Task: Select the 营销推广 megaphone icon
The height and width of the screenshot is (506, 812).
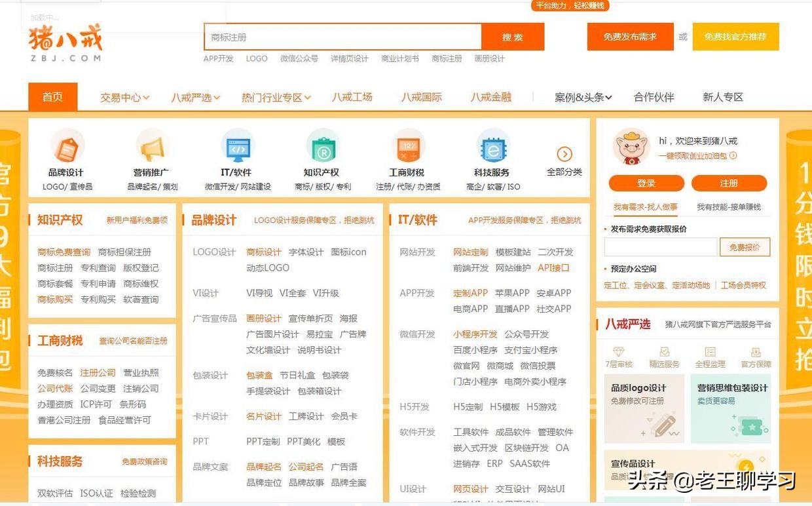Action: [152, 147]
